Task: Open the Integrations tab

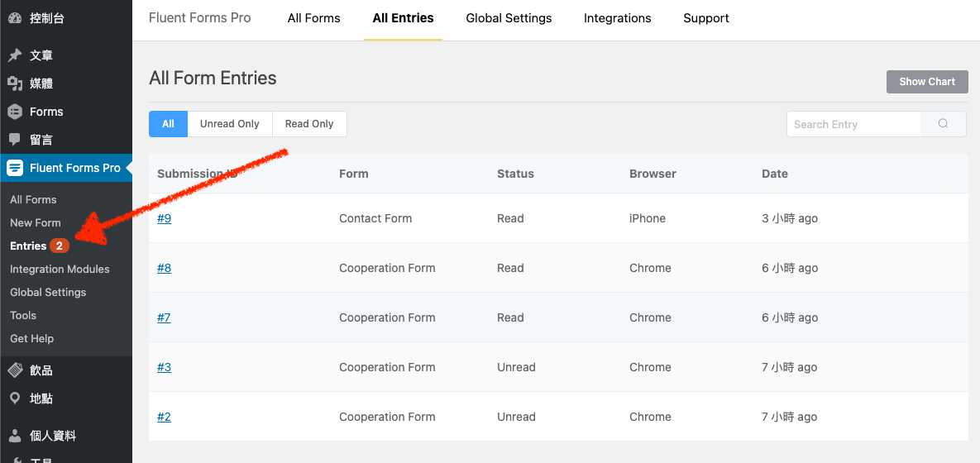Action: pos(617,18)
